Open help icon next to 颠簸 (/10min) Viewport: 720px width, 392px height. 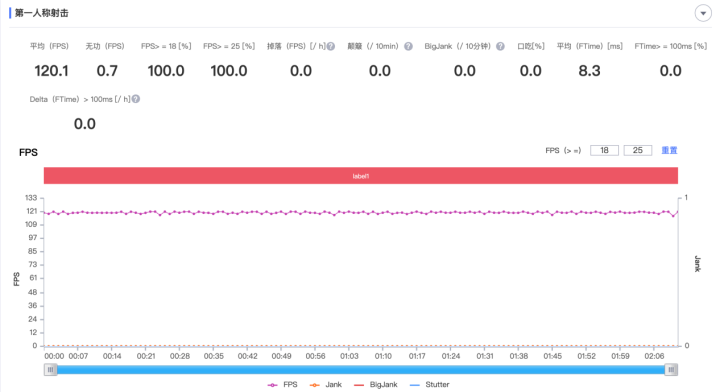(x=408, y=46)
